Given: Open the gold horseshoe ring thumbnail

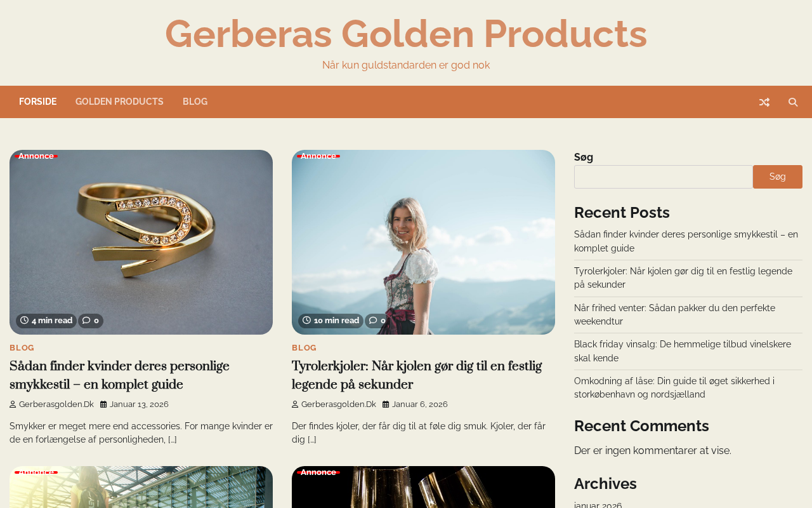Looking at the screenshot, I should (141, 242).
